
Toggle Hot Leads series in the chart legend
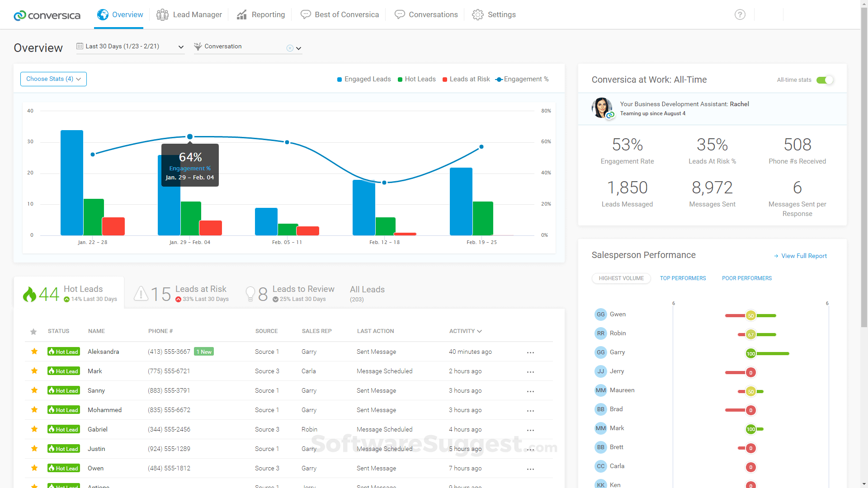(x=416, y=79)
